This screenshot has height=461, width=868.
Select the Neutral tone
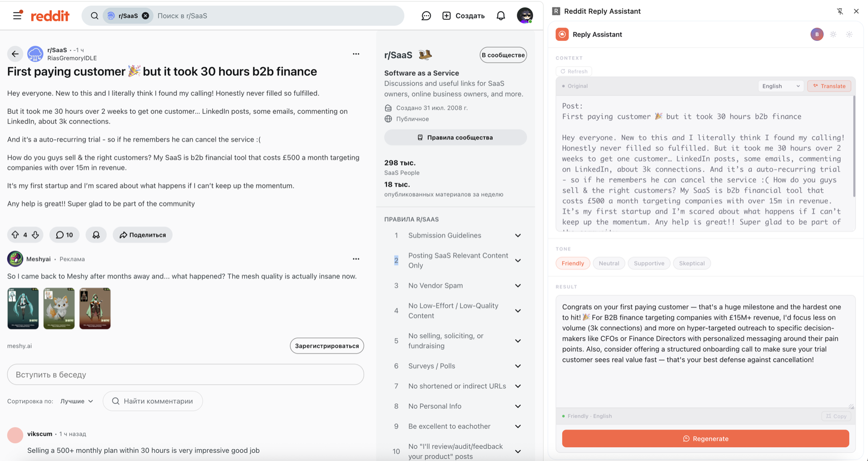[x=609, y=263]
